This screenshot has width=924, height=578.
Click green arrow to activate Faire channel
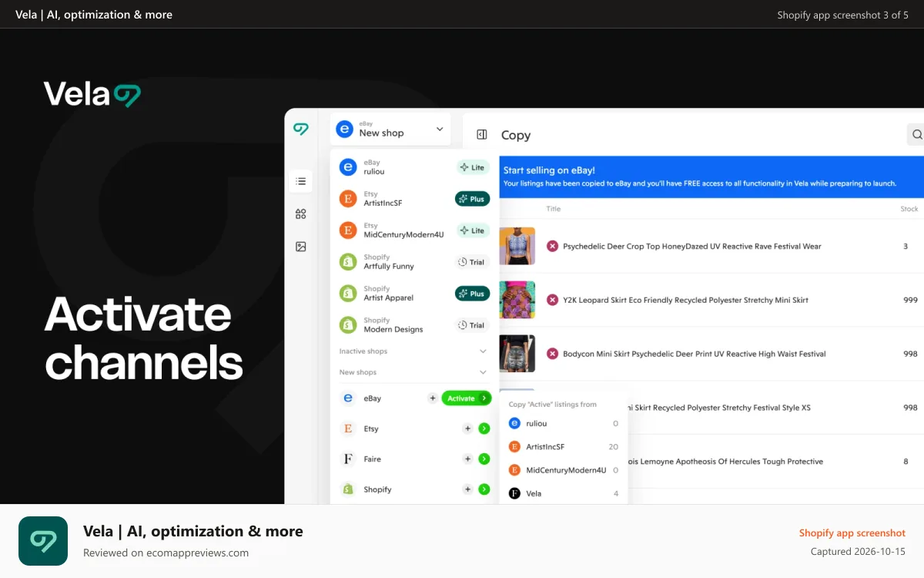(x=484, y=459)
